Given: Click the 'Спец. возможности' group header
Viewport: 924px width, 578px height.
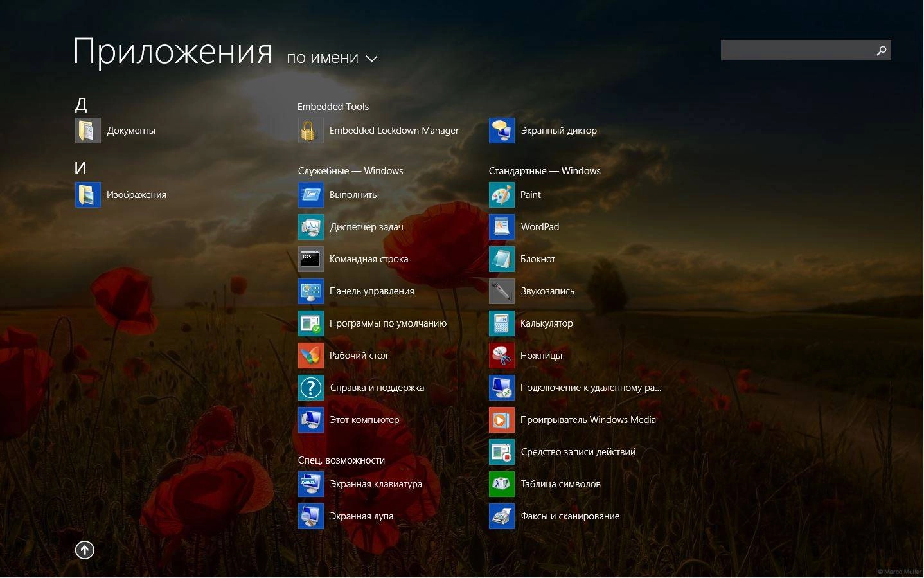Looking at the screenshot, I should click(341, 460).
